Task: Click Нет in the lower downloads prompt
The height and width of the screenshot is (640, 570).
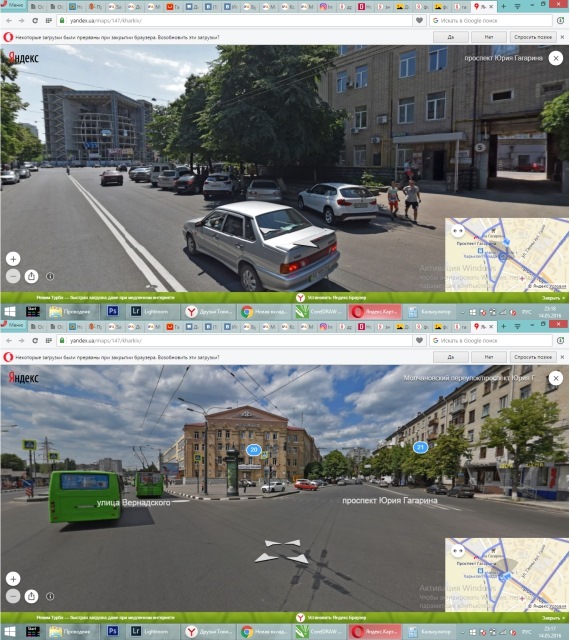Action: [x=489, y=357]
